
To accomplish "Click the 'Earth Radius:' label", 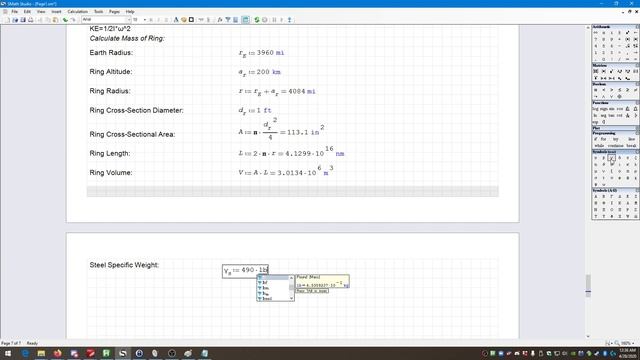I will (x=111, y=53).
